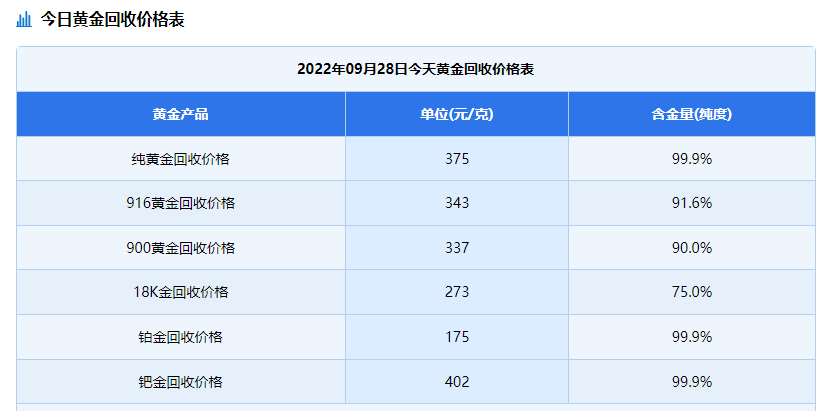This screenshot has height=411, width=829.
Task: Select the 18K金回收价格 row label
Action: pyautogui.click(x=181, y=292)
